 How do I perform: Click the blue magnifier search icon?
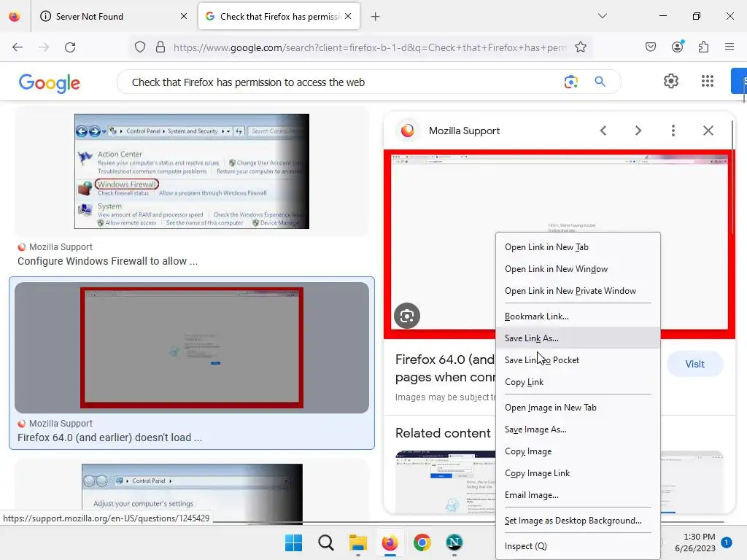[600, 82]
